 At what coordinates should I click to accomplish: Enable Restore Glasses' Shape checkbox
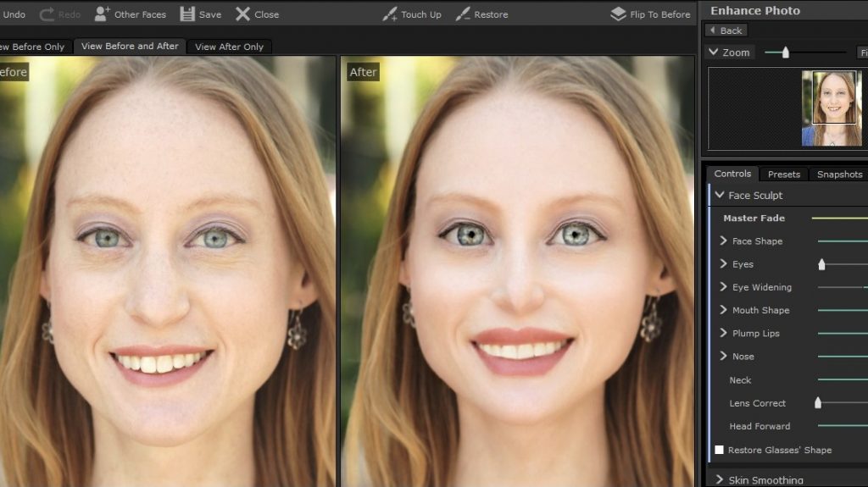click(x=720, y=450)
